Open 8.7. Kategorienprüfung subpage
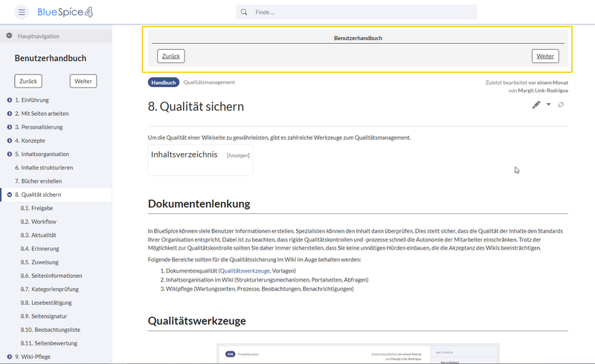The image size is (595, 364). pyautogui.click(x=50, y=289)
